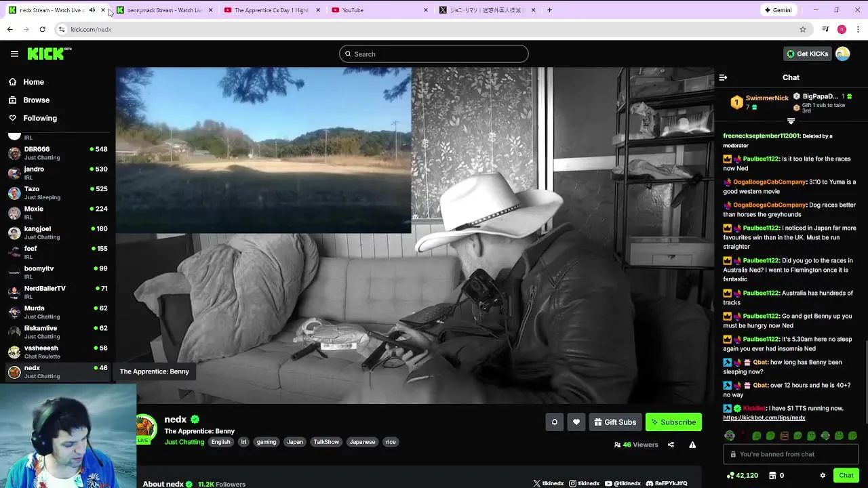The height and width of the screenshot is (488, 868).
Task: Select boomyitv in sidebar
Action: point(58,272)
